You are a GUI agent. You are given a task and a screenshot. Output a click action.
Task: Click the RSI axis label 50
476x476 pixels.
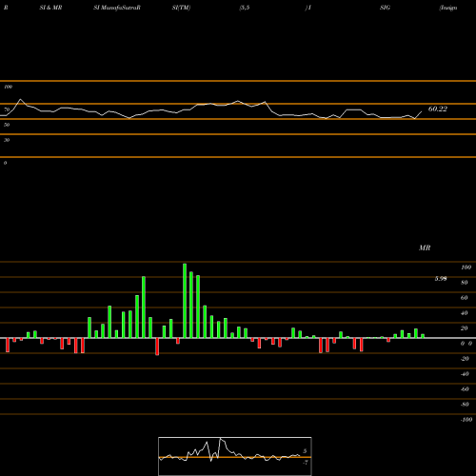pos(7,125)
